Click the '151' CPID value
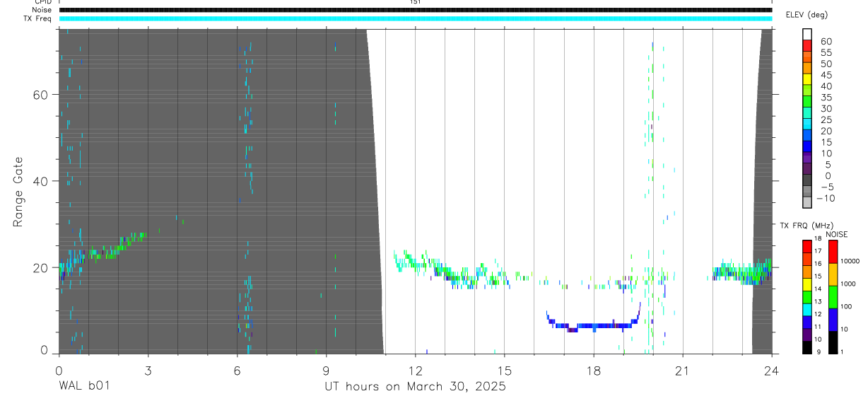This screenshot has height=401, width=868. pyautogui.click(x=415, y=3)
